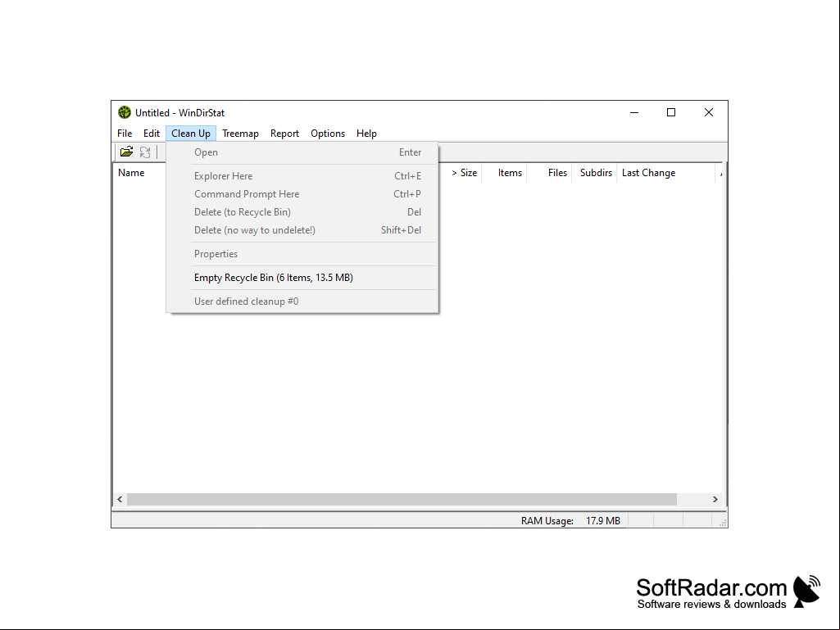Click the horizontal scrollbar right arrow
This screenshot has width=840, height=630.
click(715, 499)
